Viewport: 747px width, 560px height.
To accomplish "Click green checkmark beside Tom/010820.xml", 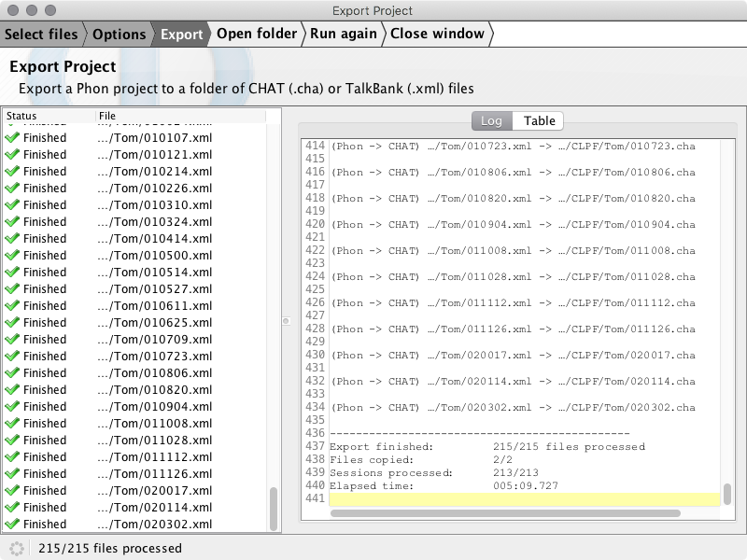I will pyautogui.click(x=12, y=389).
